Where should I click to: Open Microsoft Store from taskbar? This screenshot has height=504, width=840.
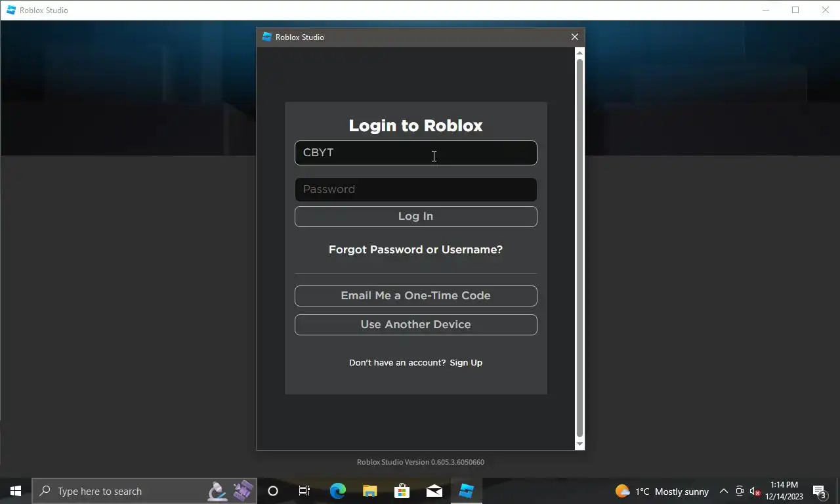click(402, 491)
